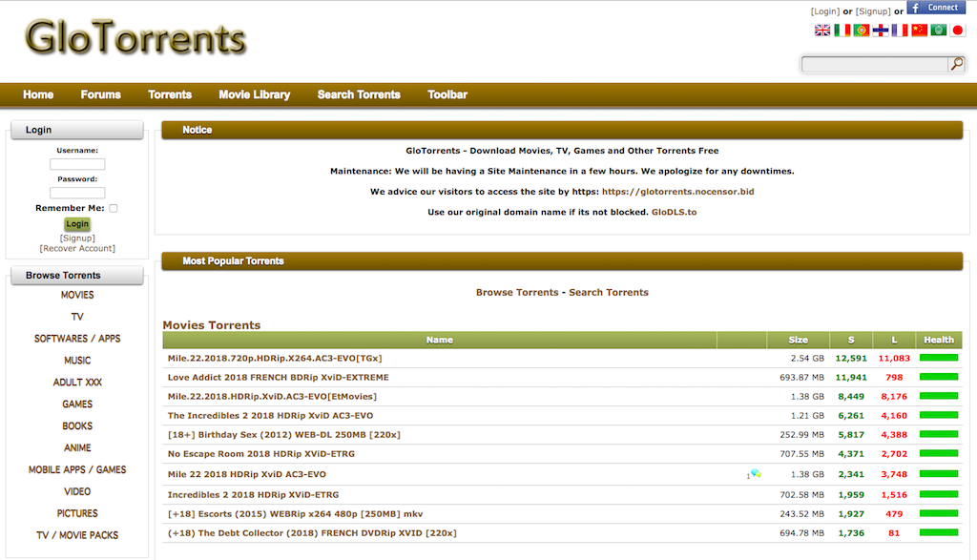Open the Movie Library menu item
The image size is (977, 560).
[254, 94]
